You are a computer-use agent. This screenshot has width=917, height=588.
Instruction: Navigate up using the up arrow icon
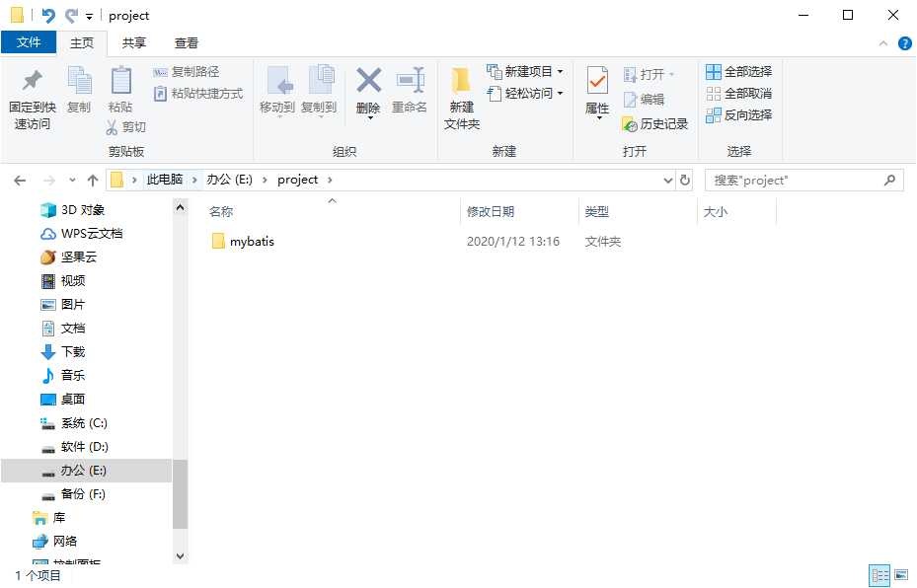click(92, 179)
